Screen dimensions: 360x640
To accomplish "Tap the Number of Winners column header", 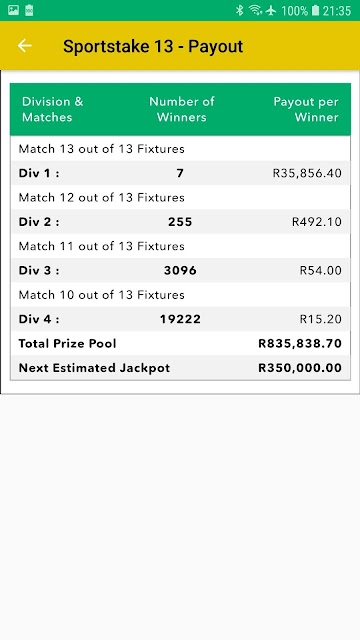I will tap(181, 109).
